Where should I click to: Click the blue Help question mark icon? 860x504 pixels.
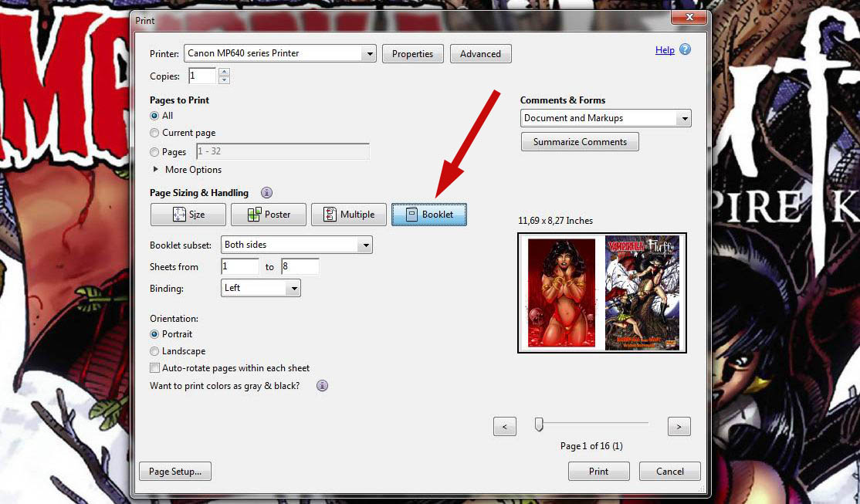coord(685,49)
